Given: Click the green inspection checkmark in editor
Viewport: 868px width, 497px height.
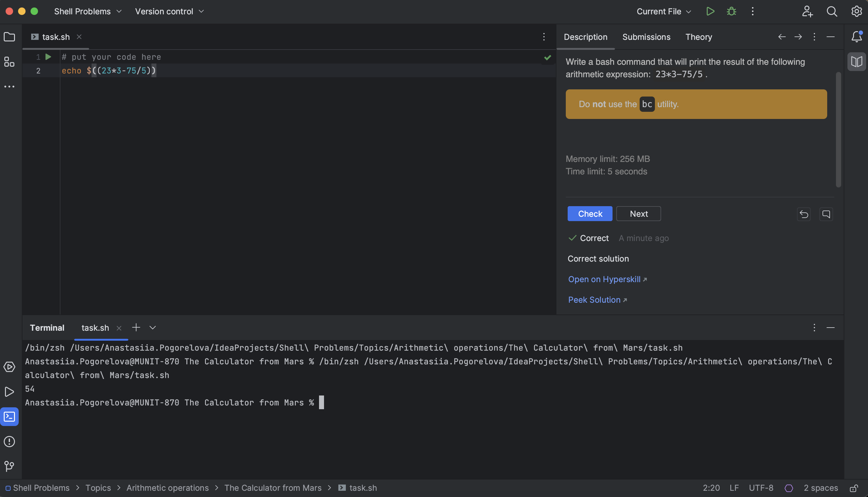Looking at the screenshot, I should 547,58.
